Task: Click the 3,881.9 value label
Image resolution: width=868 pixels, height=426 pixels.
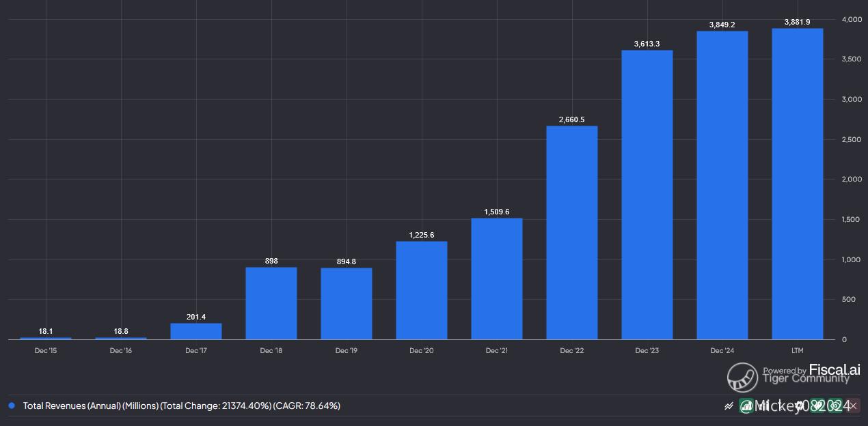Action: point(798,22)
